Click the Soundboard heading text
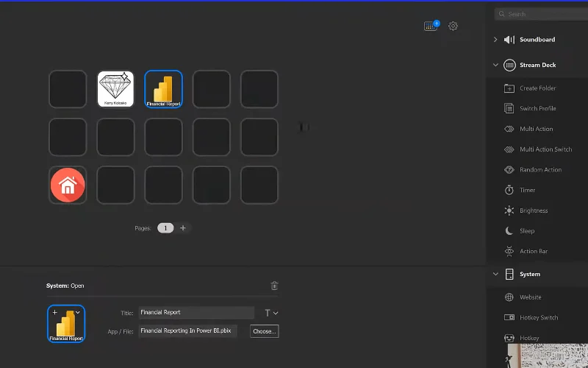This screenshot has width=588, height=368. pyautogui.click(x=537, y=40)
